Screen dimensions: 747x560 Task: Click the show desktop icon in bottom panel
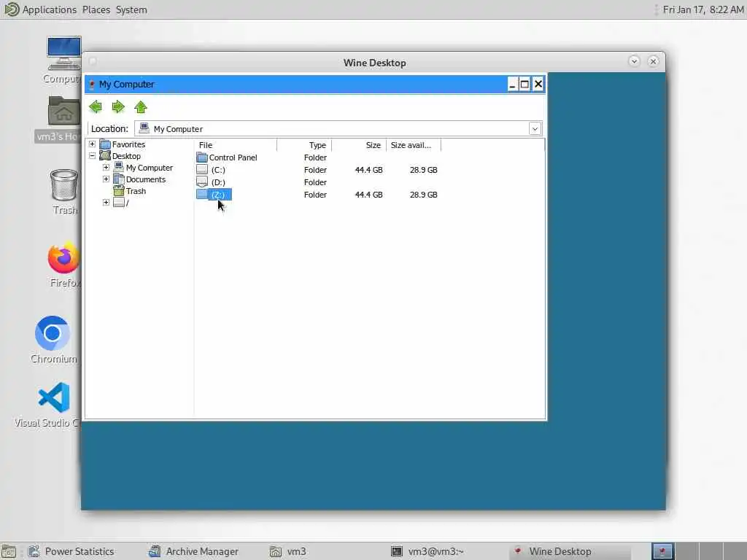pos(9,551)
